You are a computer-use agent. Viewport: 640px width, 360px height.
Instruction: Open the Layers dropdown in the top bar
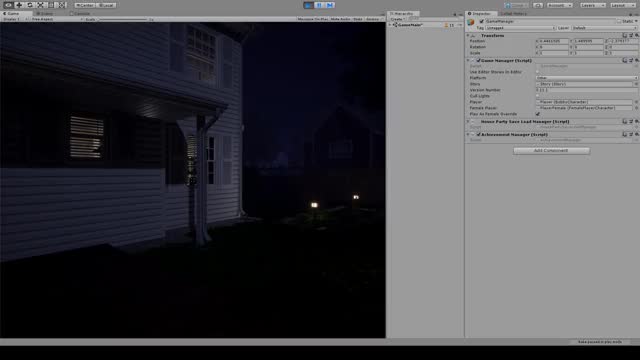(592, 5)
